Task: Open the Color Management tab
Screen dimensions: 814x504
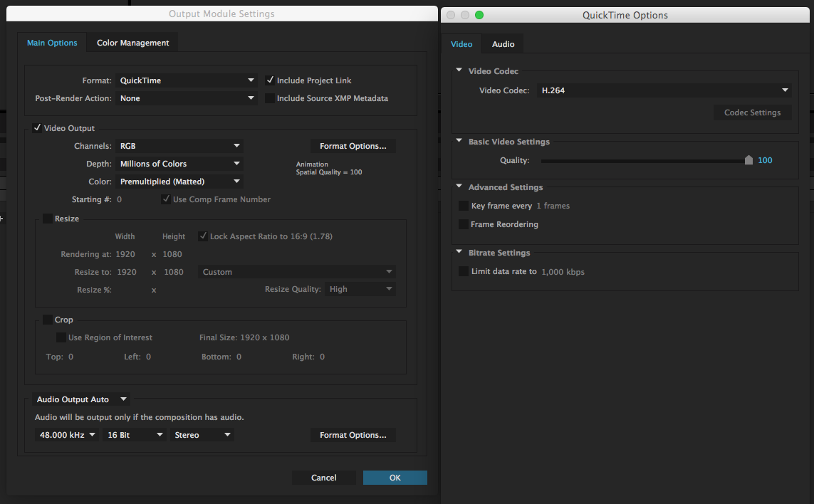Action: coord(133,43)
